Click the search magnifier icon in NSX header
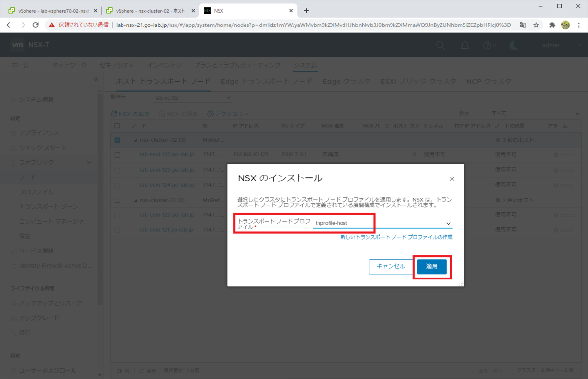Image resolution: width=588 pixels, height=379 pixels. [441, 45]
